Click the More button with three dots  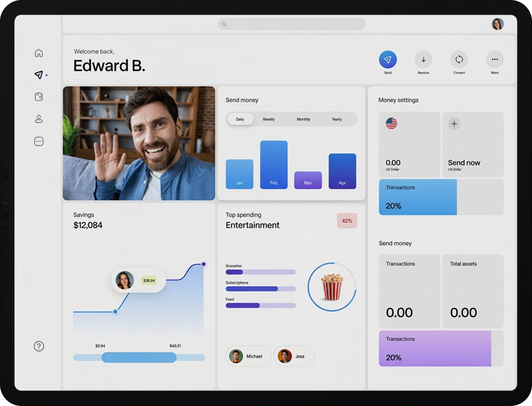point(495,60)
